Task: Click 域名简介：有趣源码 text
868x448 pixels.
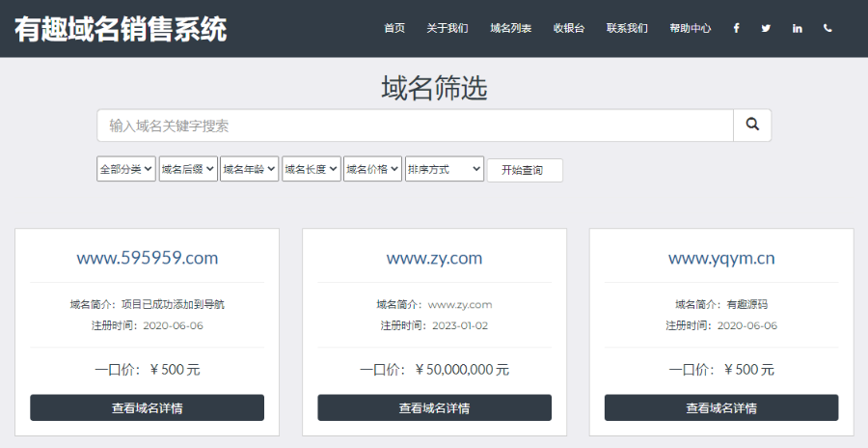Action: coord(721,304)
